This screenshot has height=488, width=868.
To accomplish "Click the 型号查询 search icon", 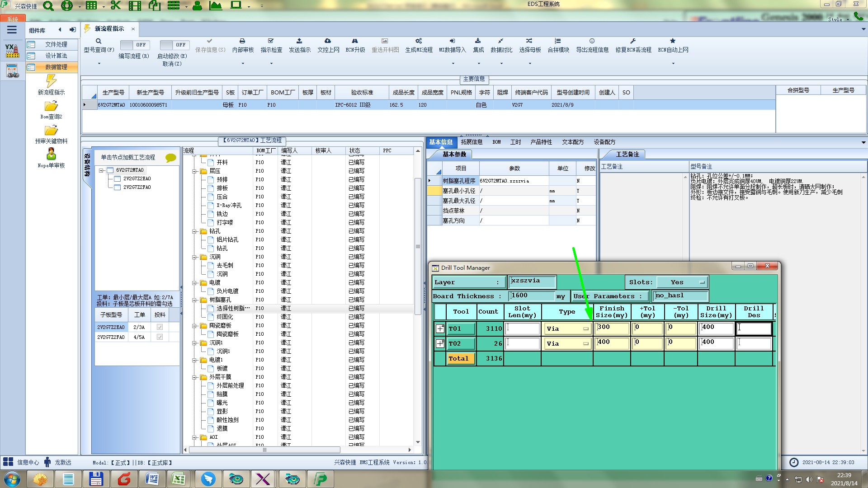I will 98,41.
